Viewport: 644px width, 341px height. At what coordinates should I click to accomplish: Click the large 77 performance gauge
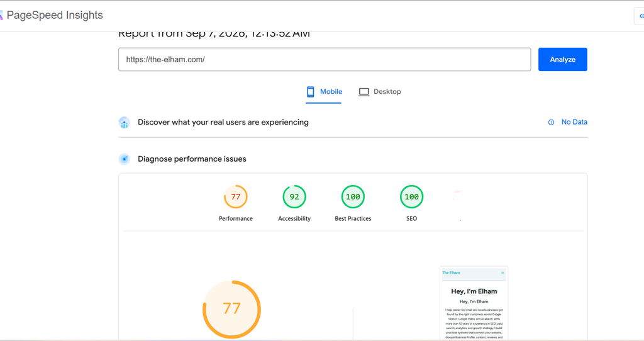231,310
